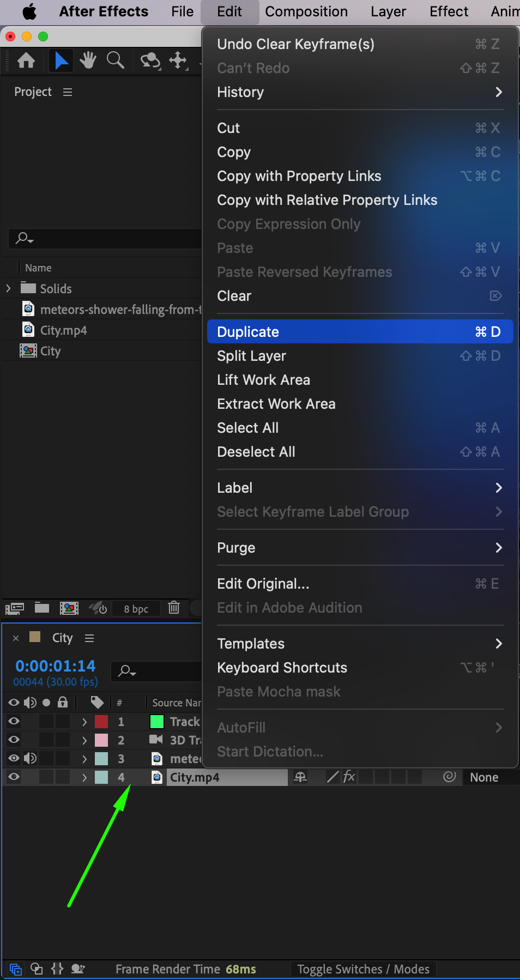
Task: Click Toggle Switches / Modes button
Action: pyautogui.click(x=363, y=969)
